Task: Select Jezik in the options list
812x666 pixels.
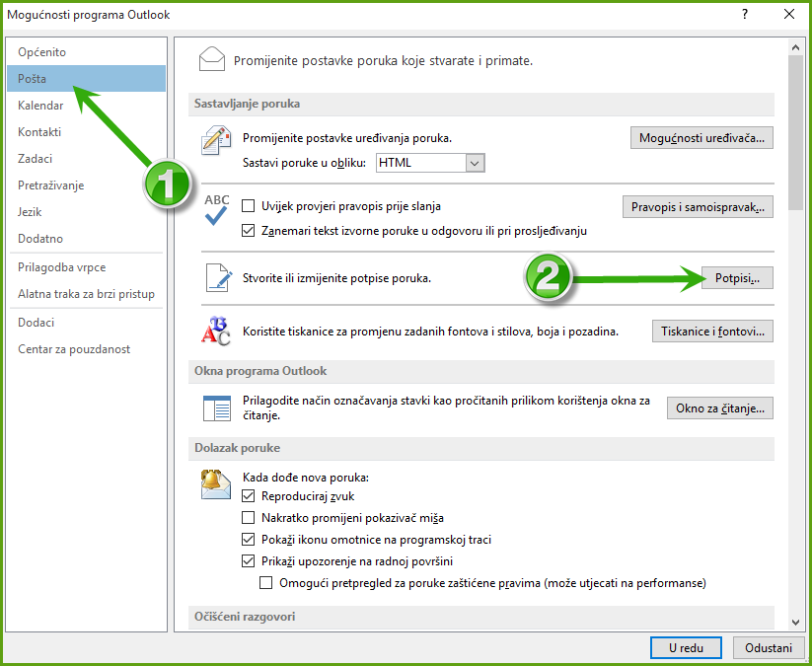Action: tap(87, 212)
